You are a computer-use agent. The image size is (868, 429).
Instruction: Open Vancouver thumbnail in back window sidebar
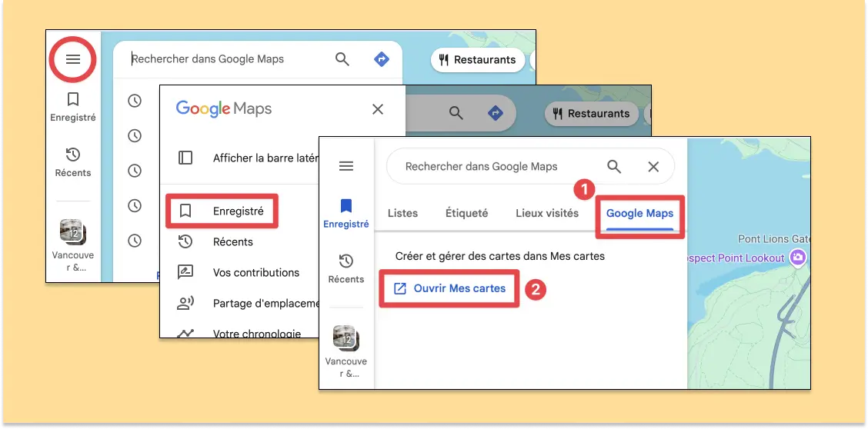point(73,245)
